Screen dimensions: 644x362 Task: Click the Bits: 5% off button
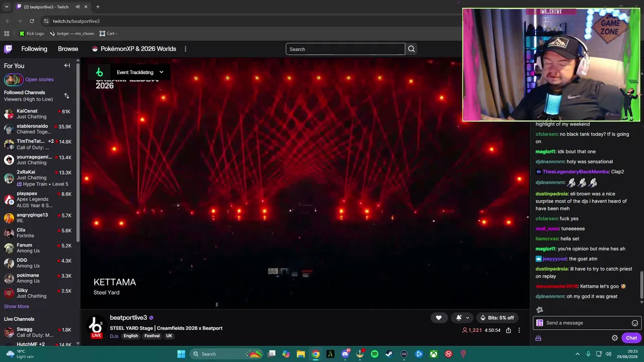click(x=497, y=318)
